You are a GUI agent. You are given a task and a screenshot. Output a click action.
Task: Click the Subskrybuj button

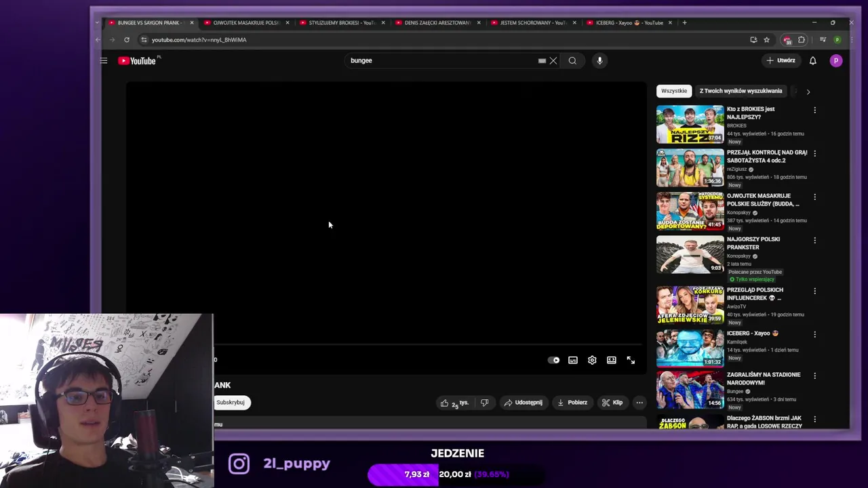point(231,403)
